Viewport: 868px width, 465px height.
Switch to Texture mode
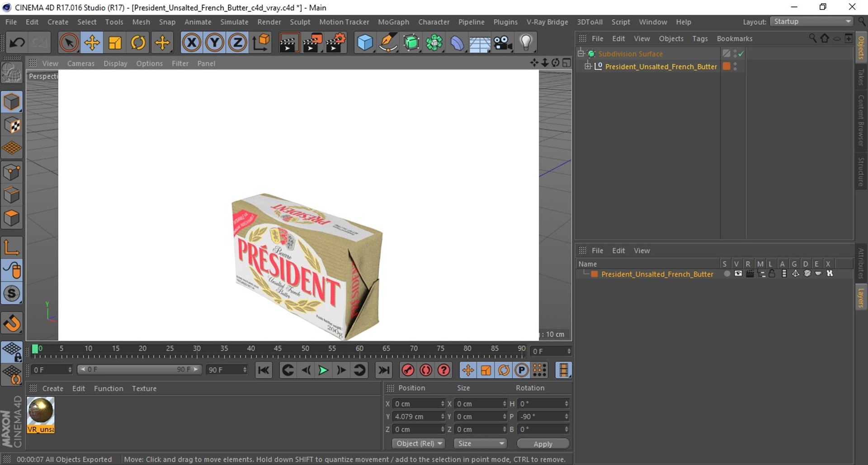pos(12,125)
